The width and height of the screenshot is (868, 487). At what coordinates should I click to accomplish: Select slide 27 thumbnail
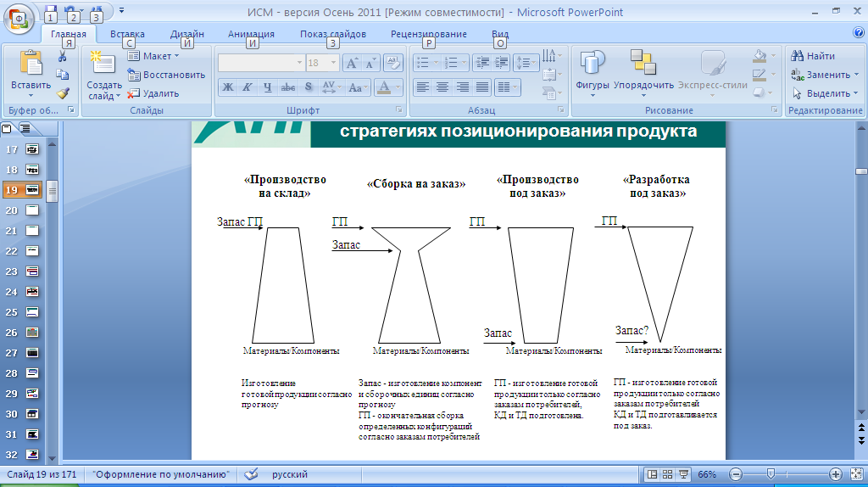coord(33,353)
